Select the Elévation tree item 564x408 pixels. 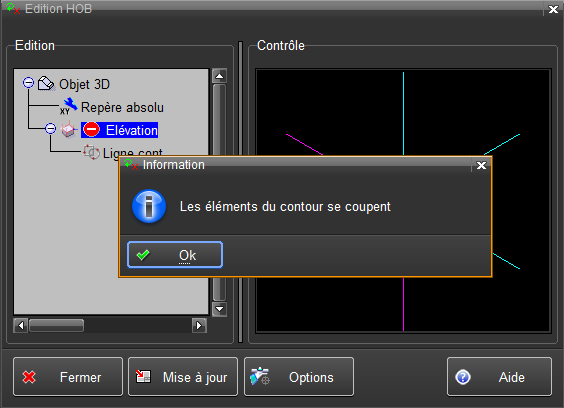coord(132,130)
